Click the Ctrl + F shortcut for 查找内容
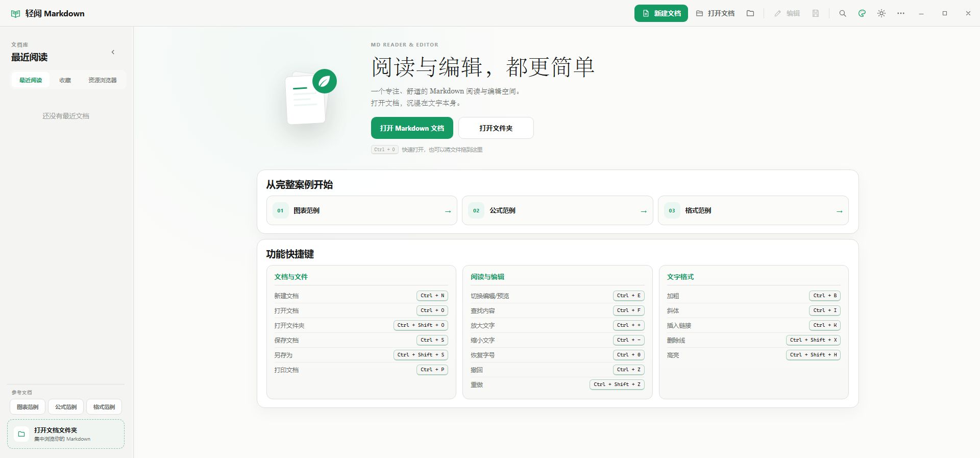This screenshot has width=980, height=458. point(629,310)
